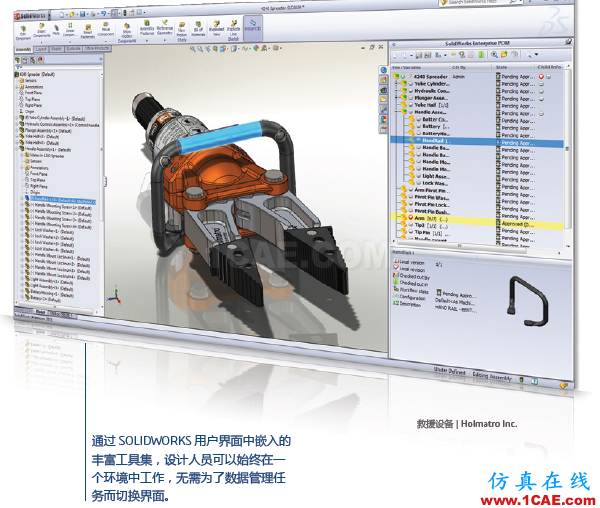Click the Rebuild traffic light icon
This screenshot has height=508, width=600.
(x=124, y=13)
